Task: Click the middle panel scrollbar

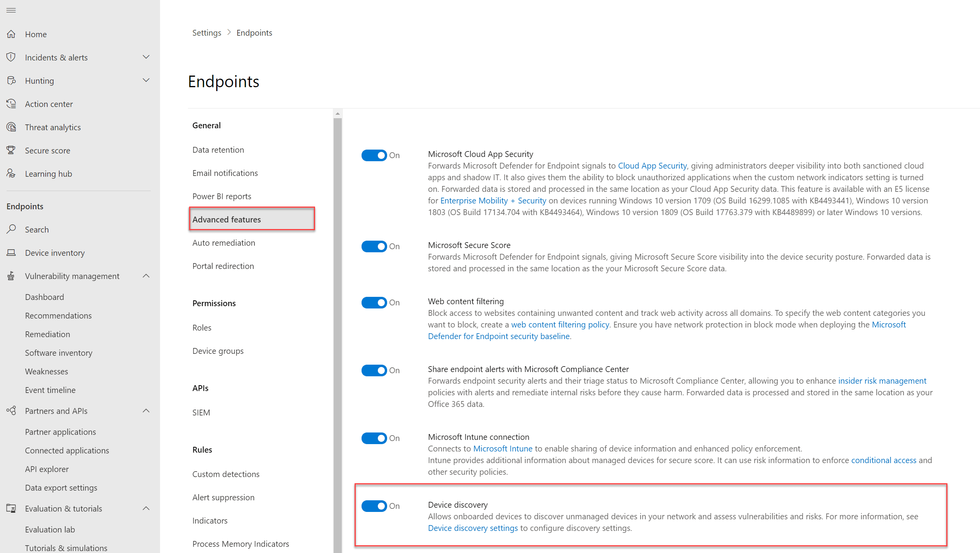Action: (338, 271)
